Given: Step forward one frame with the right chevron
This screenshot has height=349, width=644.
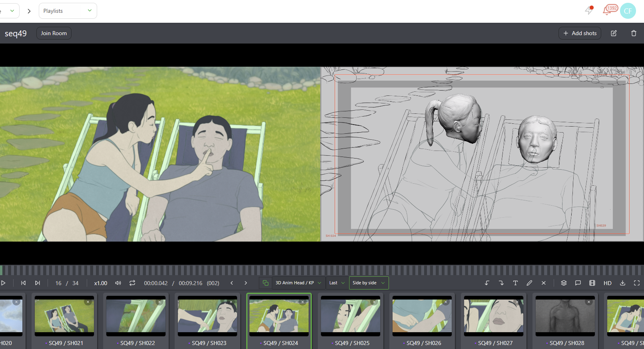Looking at the screenshot, I should (246, 283).
